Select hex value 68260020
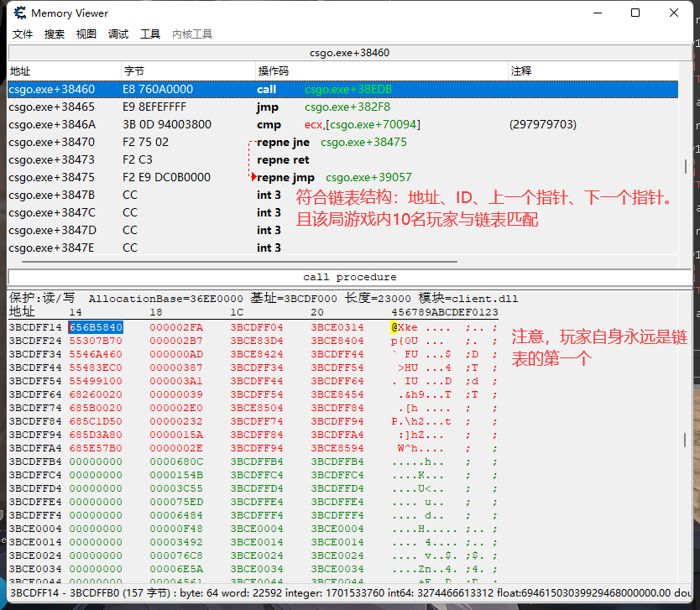700x610 pixels. tap(96, 394)
